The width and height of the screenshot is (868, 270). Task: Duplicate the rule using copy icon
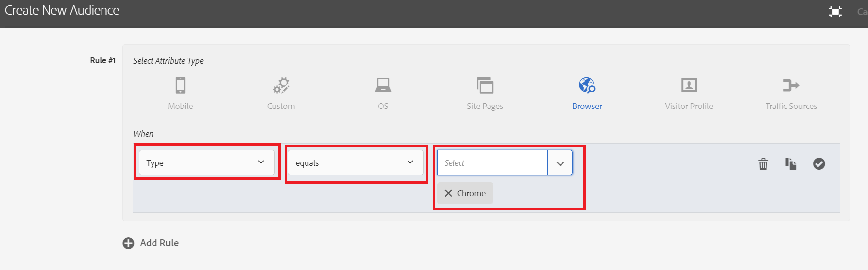[791, 163]
